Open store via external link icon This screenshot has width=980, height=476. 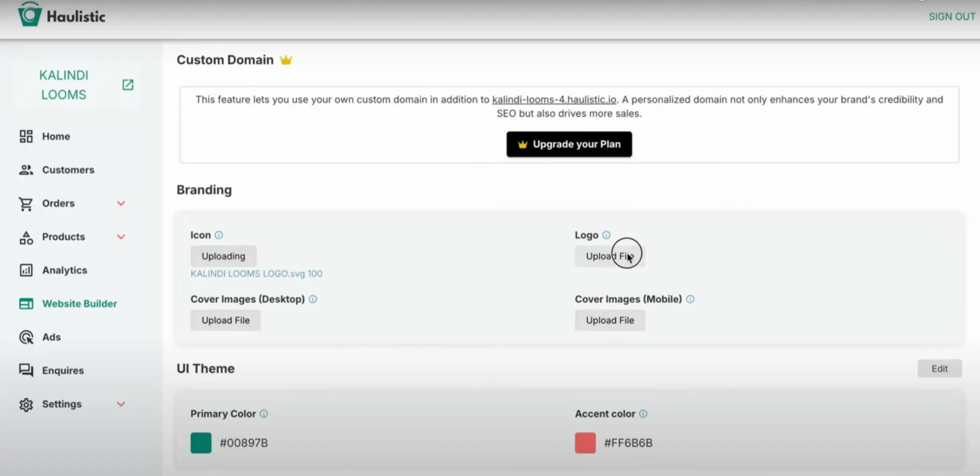tap(128, 85)
